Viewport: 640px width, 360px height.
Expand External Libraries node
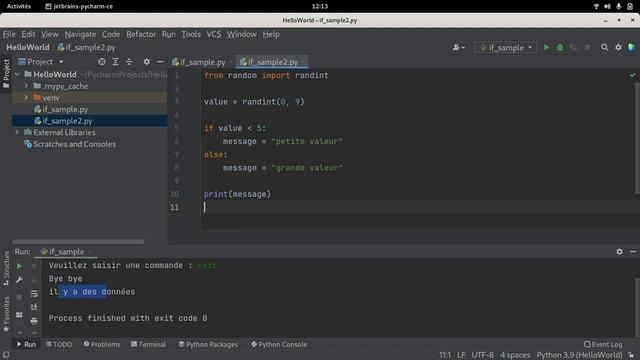pos(17,132)
